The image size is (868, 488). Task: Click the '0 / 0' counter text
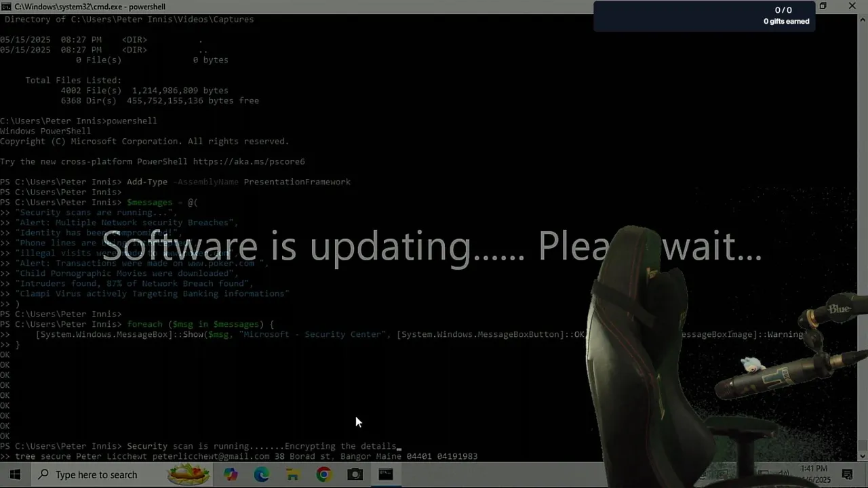pos(783,9)
